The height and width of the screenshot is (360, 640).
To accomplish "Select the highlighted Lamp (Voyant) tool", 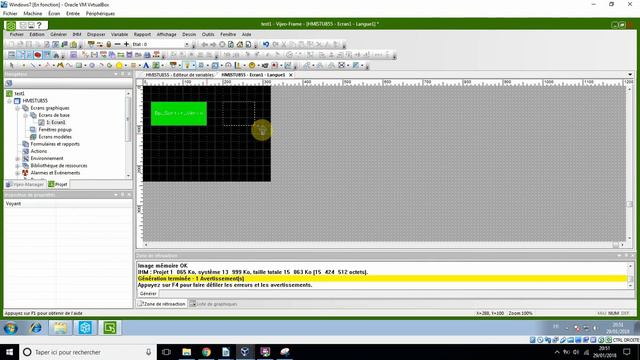I will pyautogui.click(x=187, y=65).
